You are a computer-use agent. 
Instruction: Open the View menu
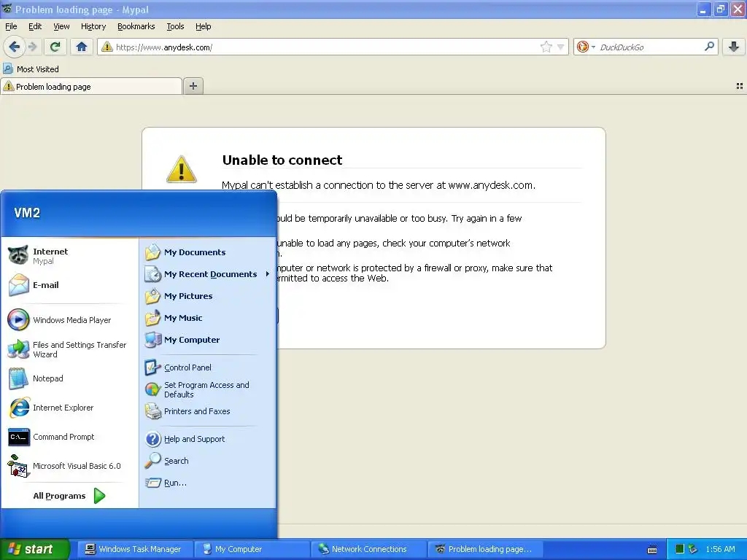[x=61, y=26]
